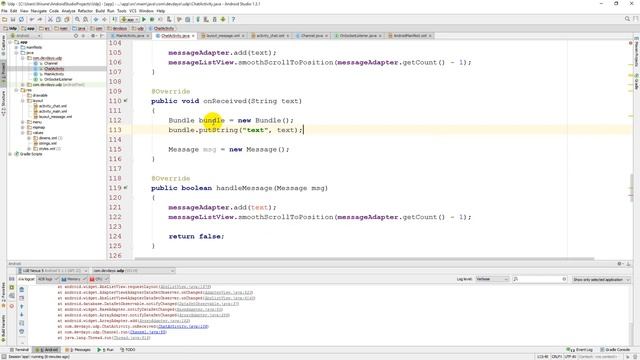Switch to the activity_chat.xml editor tab

coord(270,36)
